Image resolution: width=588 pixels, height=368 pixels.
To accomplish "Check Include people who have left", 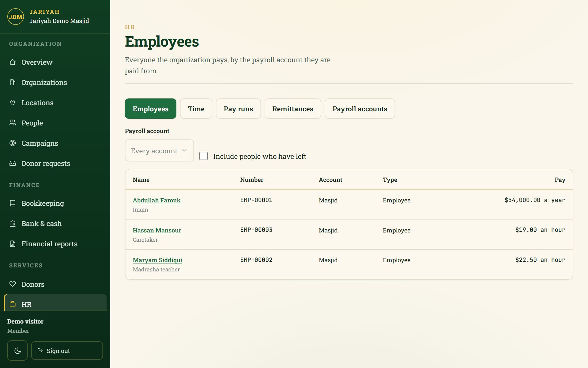I will coord(203,156).
